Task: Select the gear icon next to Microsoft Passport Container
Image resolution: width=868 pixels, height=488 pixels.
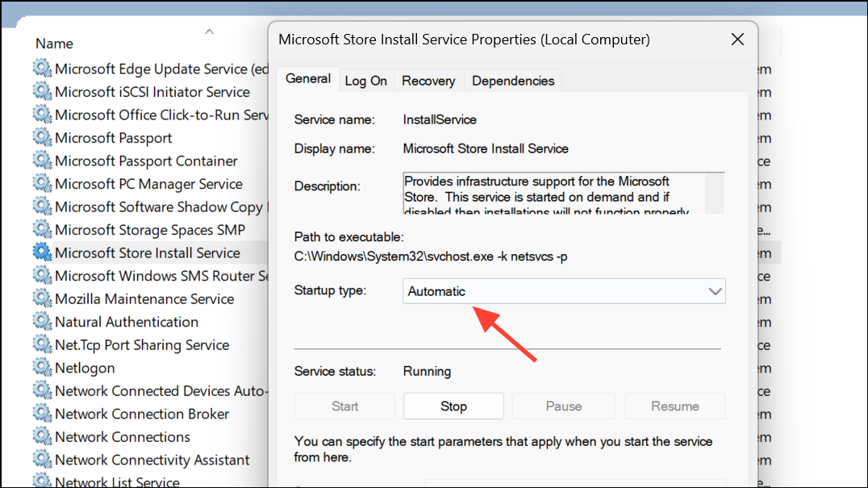Action: point(42,161)
